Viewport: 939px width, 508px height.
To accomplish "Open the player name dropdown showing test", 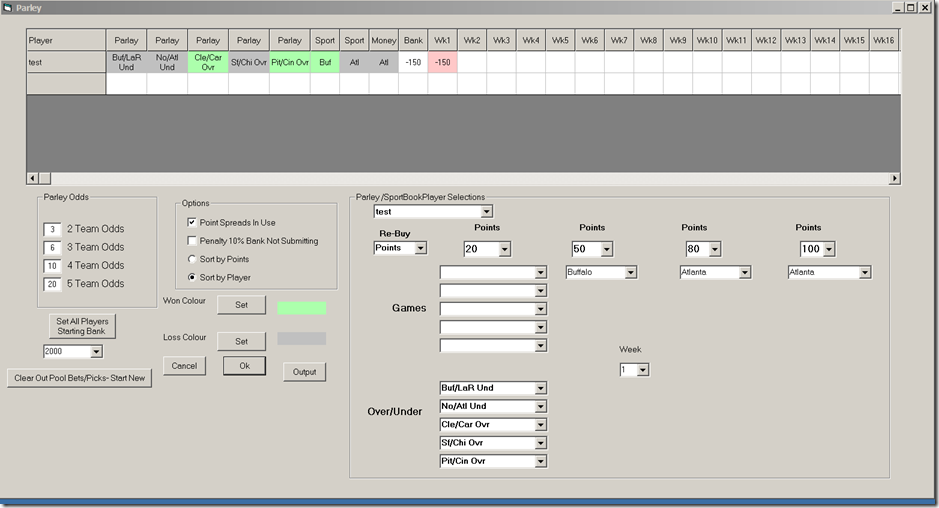I will pyautogui.click(x=486, y=211).
